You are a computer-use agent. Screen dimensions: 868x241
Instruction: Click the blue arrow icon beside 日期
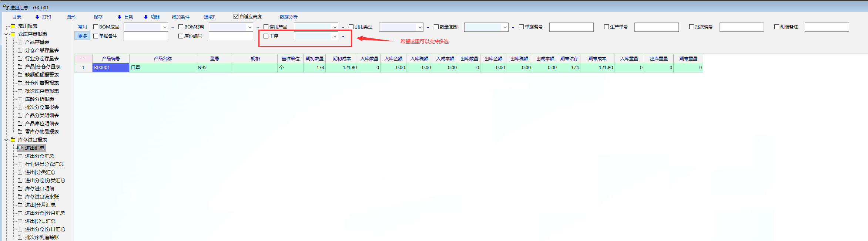119,17
